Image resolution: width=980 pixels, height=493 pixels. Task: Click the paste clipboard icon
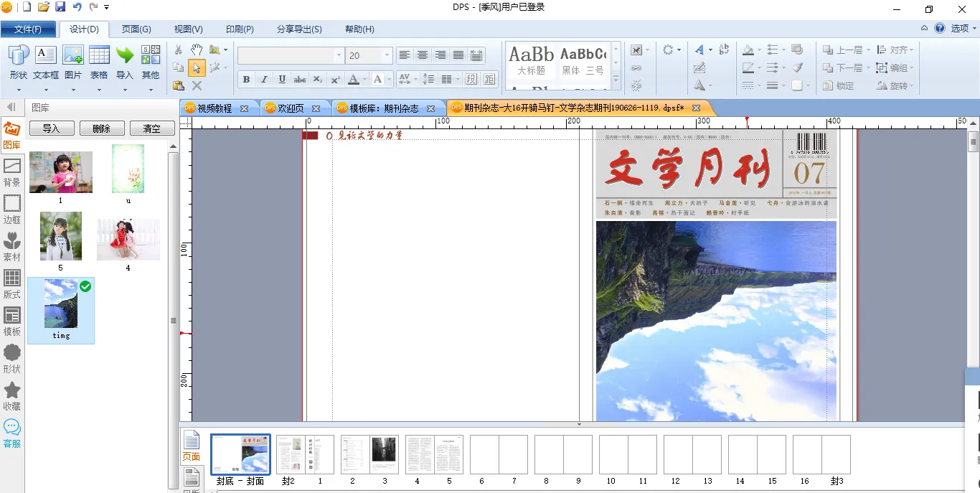point(179,85)
